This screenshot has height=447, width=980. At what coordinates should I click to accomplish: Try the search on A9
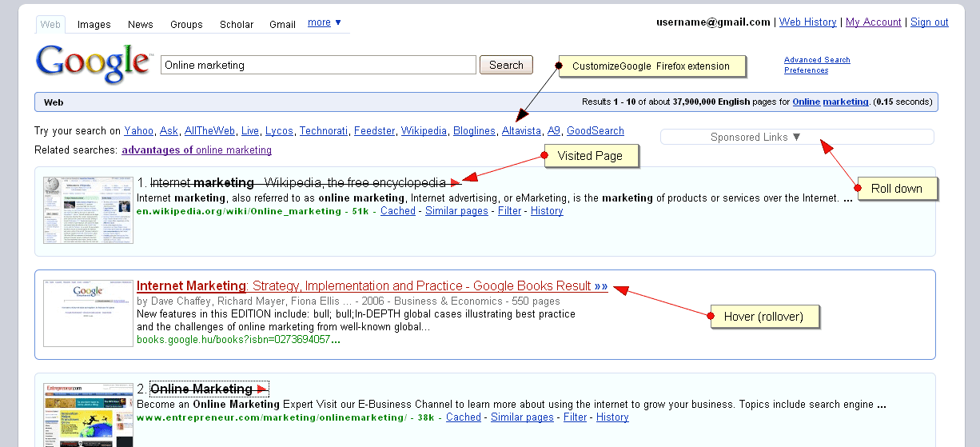tap(554, 130)
